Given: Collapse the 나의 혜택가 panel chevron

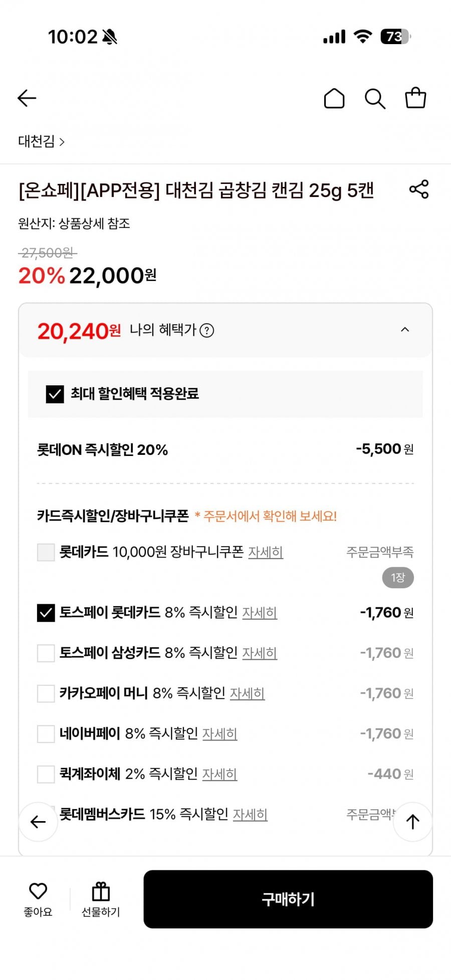Looking at the screenshot, I should (x=405, y=330).
